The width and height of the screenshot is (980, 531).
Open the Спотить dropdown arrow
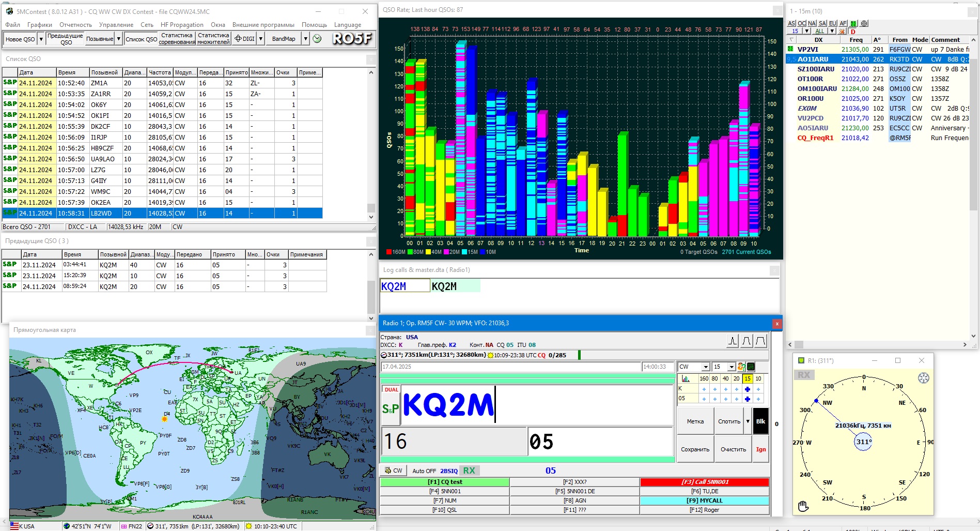click(x=748, y=421)
